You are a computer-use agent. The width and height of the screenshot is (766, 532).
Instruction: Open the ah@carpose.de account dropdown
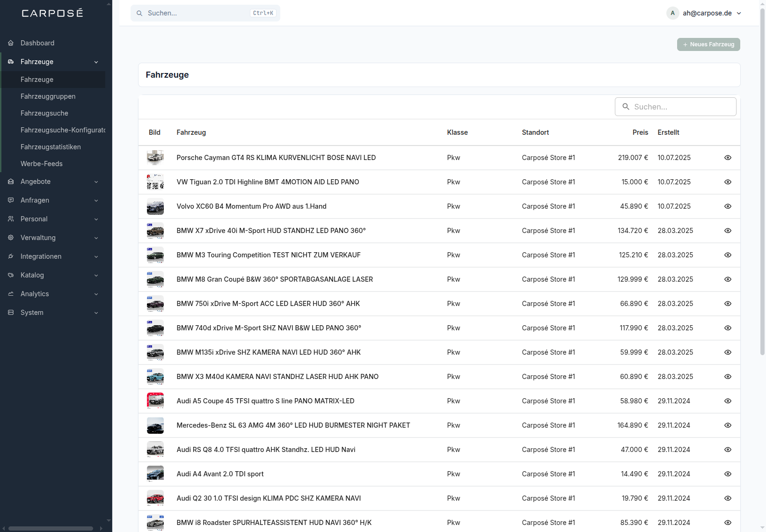coord(704,13)
